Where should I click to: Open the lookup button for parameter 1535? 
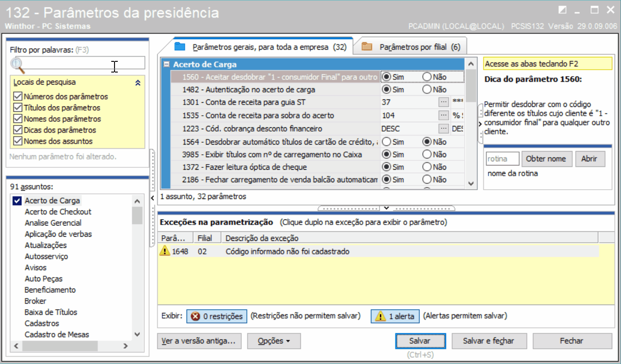click(444, 115)
